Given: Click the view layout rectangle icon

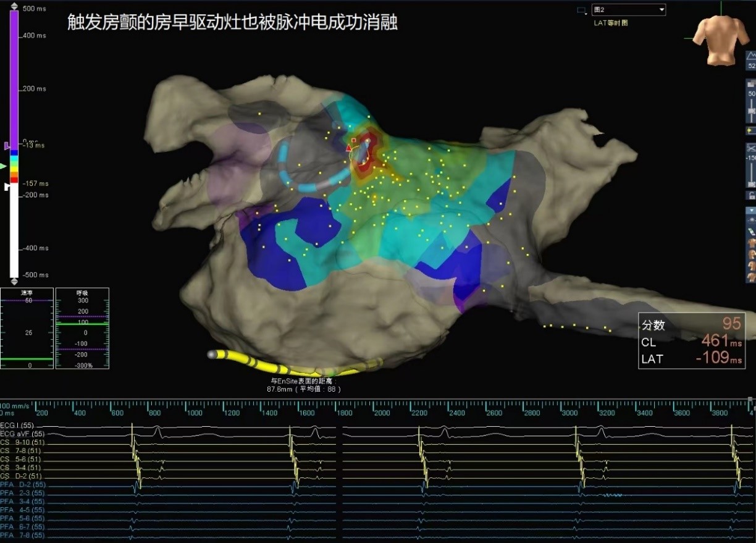Looking at the screenshot, I should (581, 10).
